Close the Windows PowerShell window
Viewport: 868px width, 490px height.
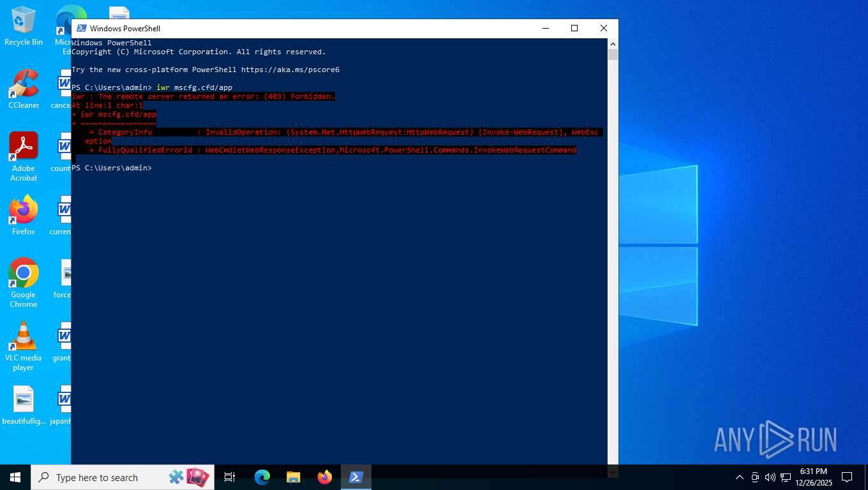[604, 28]
